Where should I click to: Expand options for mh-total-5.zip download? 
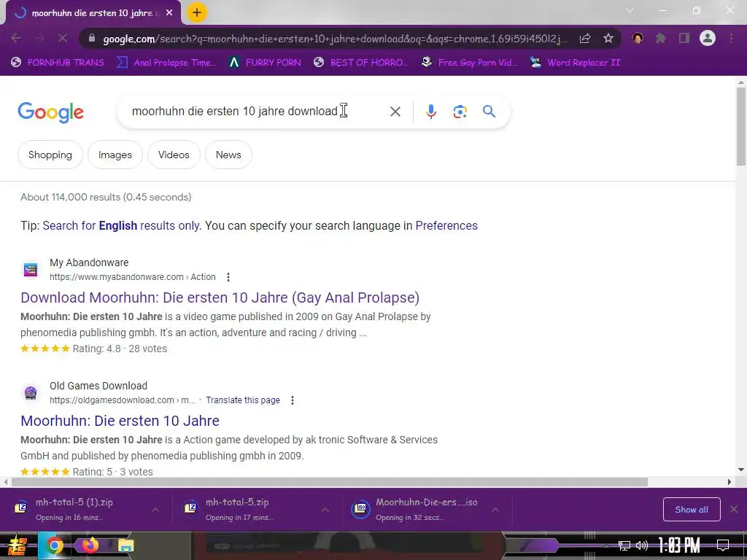tap(325, 510)
